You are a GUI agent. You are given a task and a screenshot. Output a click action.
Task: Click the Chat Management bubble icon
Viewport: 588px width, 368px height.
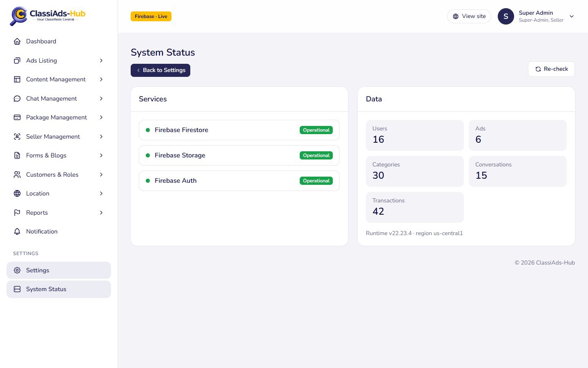pos(17,99)
